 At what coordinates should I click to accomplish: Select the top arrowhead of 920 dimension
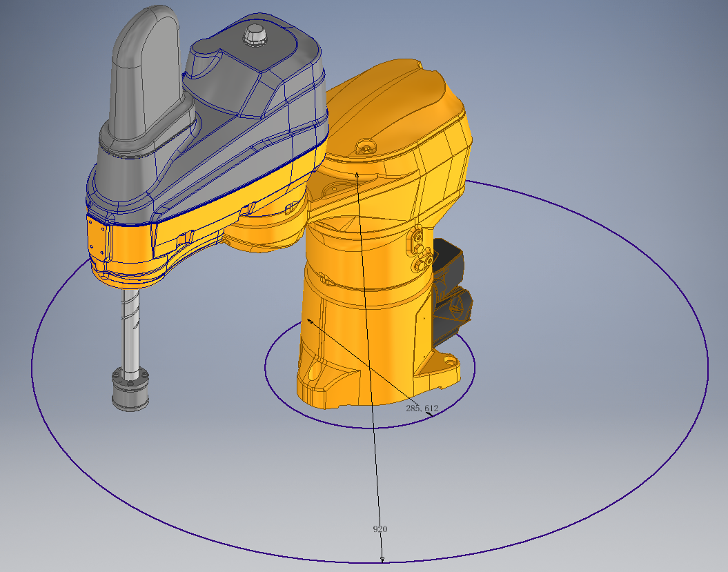(x=357, y=175)
